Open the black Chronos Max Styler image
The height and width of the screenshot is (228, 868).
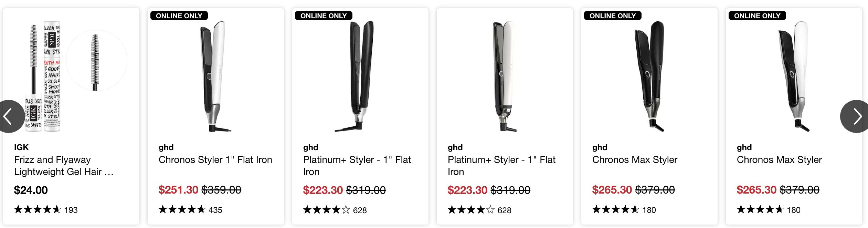pyautogui.click(x=649, y=76)
